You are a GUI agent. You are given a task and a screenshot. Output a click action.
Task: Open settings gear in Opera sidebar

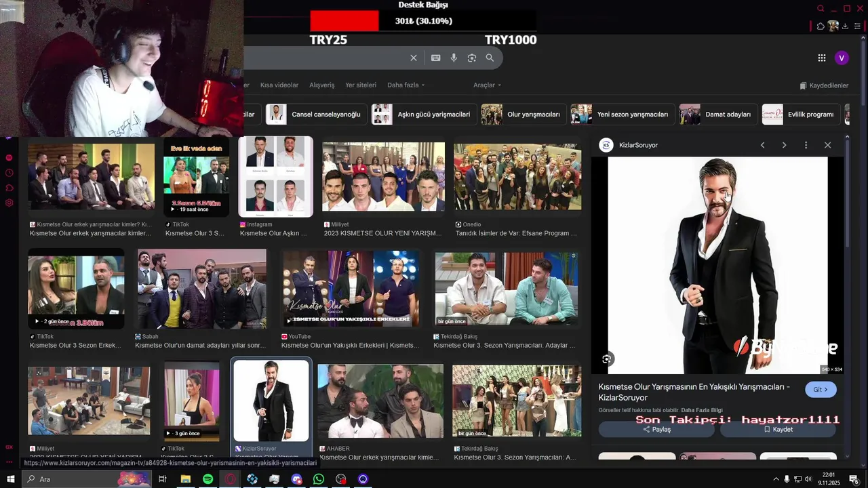[9, 203]
